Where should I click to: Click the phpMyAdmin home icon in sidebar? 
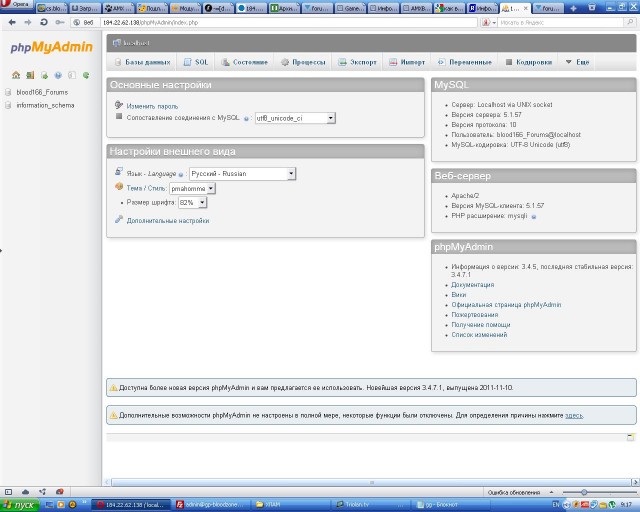(x=16, y=75)
